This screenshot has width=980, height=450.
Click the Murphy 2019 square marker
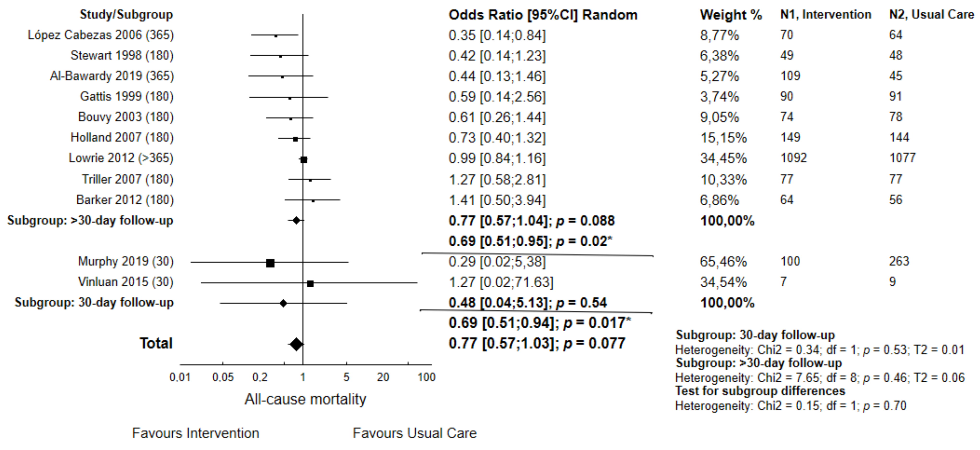click(x=270, y=263)
